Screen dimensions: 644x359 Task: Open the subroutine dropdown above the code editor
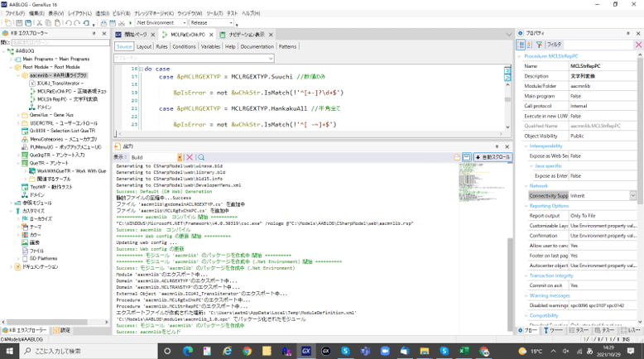pyautogui.click(x=271, y=58)
